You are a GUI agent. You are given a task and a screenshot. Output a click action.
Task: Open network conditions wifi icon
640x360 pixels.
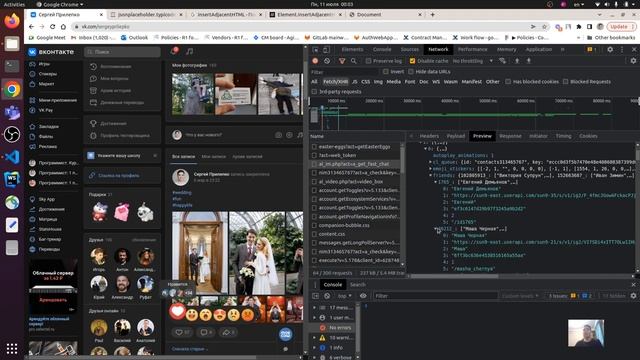pyautogui.click(x=502, y=61)
